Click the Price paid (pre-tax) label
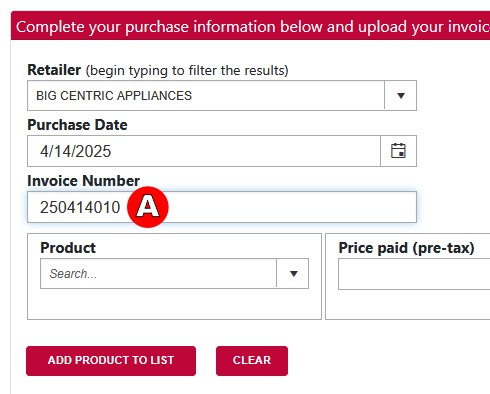The width and height of the screenshot is (490, 394). pos(406,248)
